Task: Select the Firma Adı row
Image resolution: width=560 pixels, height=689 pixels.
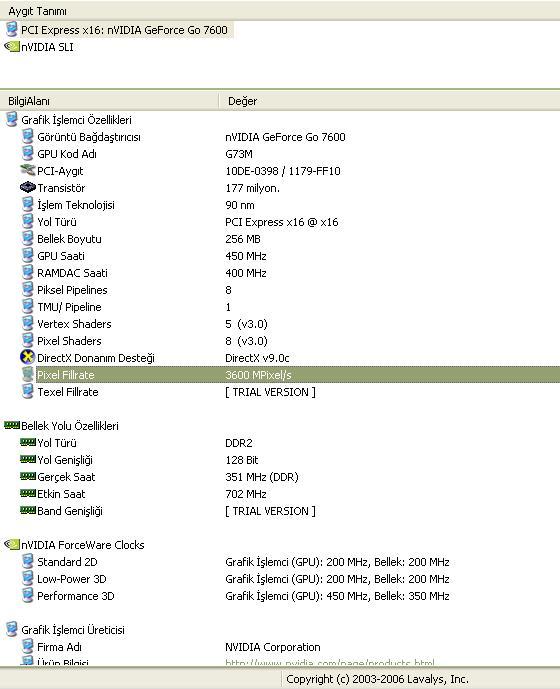Action: click(x=280, y=647)
